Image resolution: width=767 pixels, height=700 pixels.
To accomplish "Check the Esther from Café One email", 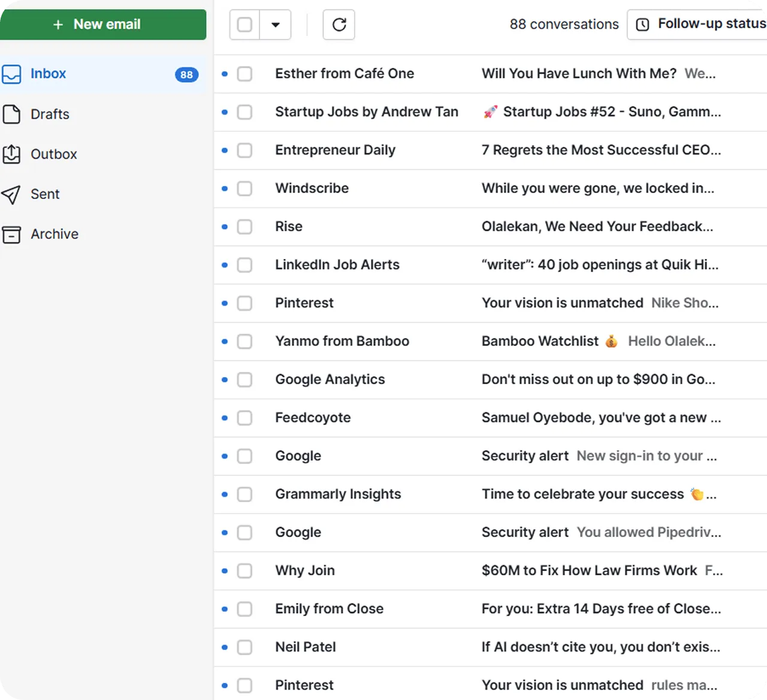I will click(244, 74).
